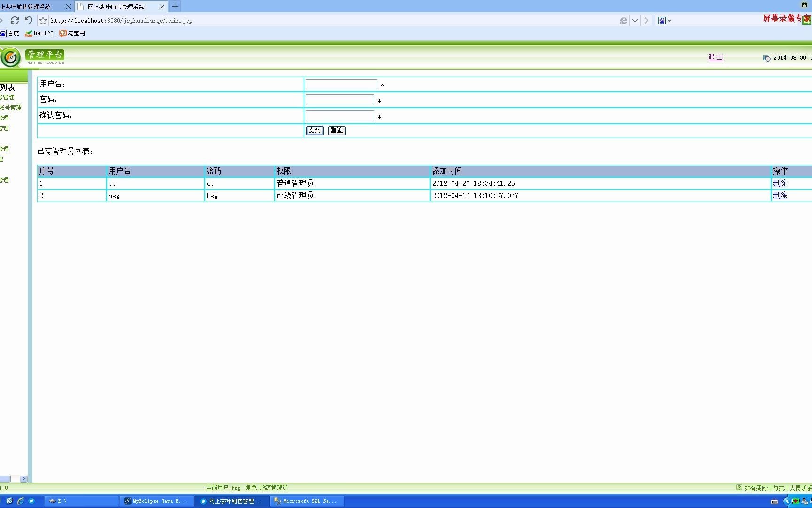The image size is (812, 508).
Task: Switch to 网上茶叶销售管理 taskbar button
Action: tap(232, 501)
